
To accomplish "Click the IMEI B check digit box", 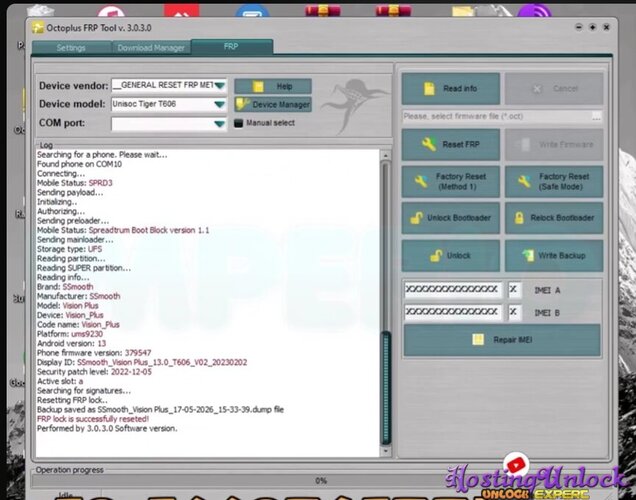I will (x=514, y=312).
